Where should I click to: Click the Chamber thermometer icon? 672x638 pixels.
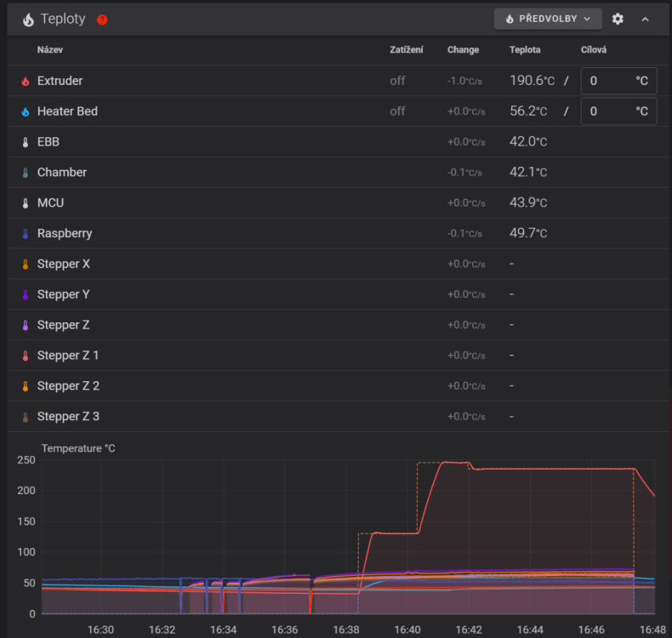(x=26, y=173)
